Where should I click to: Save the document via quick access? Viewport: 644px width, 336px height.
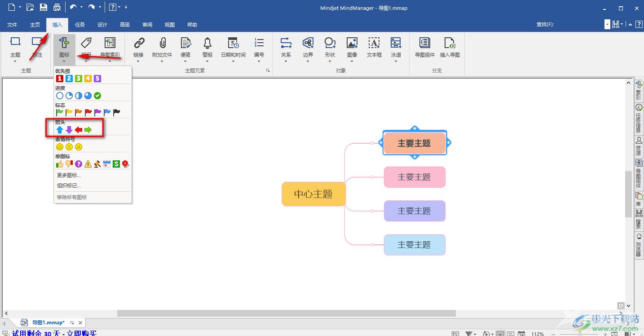click(x=44, y=7)
